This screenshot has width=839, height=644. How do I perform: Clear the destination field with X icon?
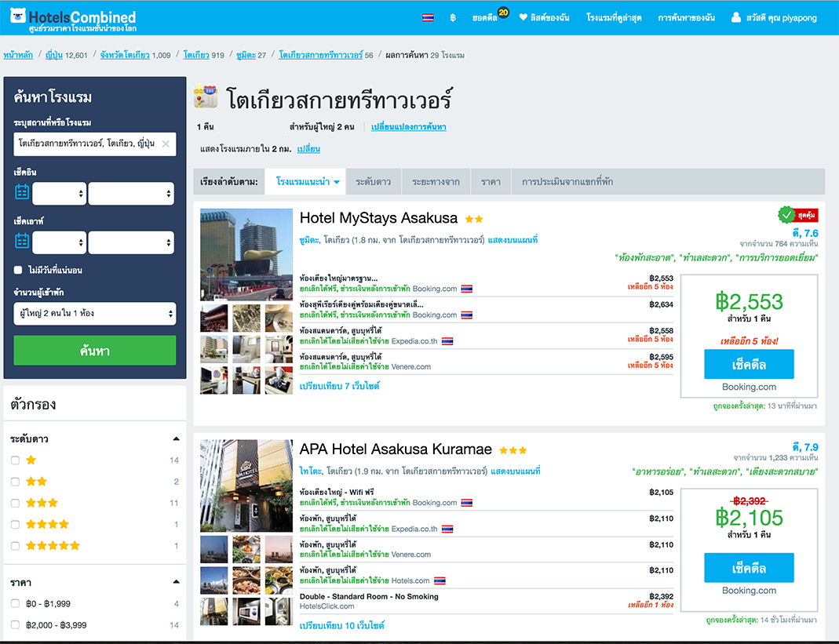click(166, 144)
